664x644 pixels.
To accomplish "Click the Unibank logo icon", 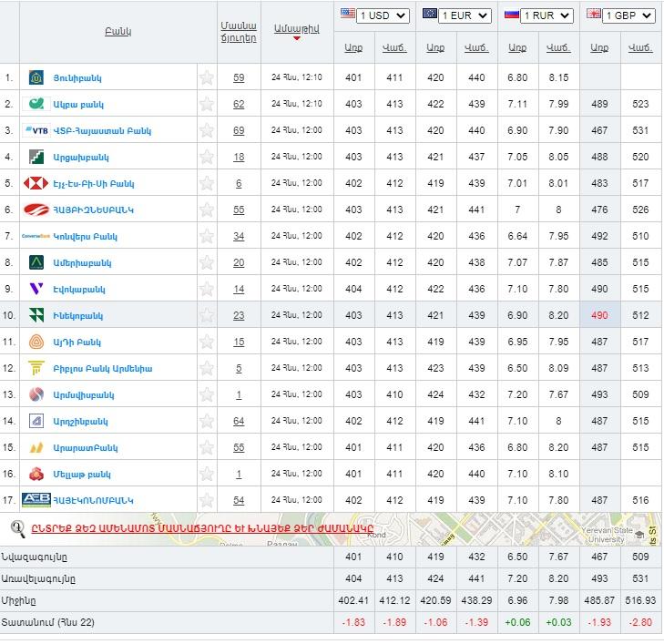I will pos(36,78).
